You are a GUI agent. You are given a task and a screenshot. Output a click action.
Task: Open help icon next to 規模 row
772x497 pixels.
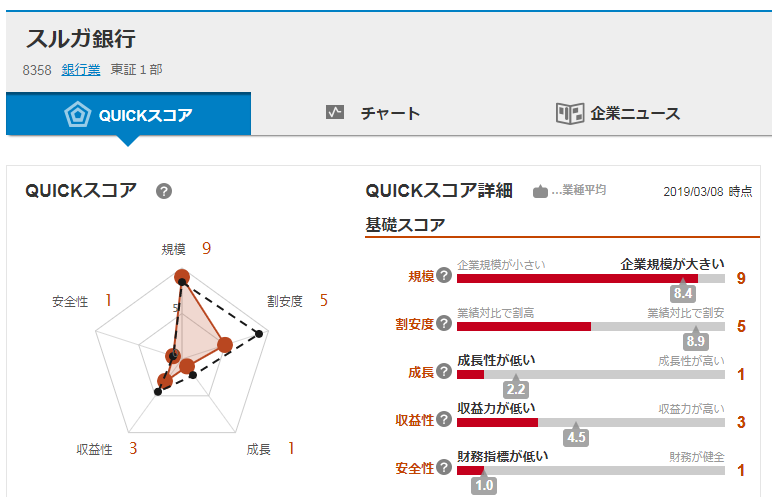coord(444,275)
